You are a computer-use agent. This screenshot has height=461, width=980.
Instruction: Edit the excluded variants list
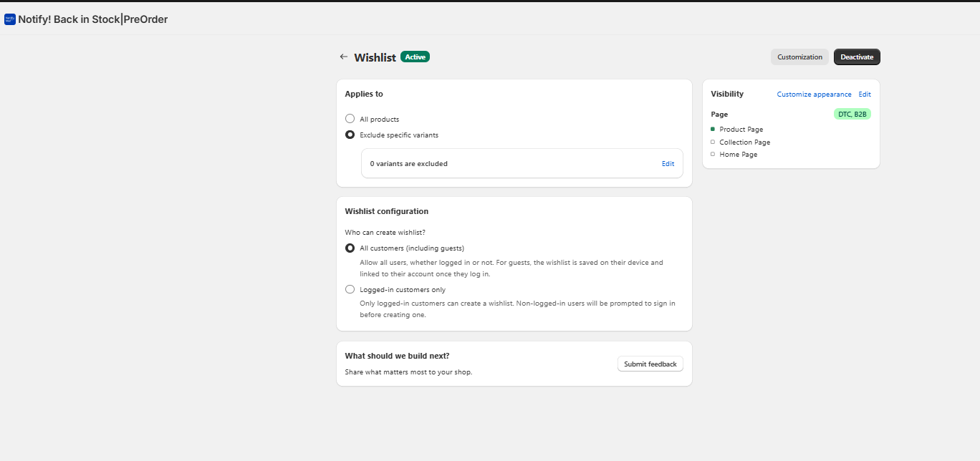pos(668,163)
